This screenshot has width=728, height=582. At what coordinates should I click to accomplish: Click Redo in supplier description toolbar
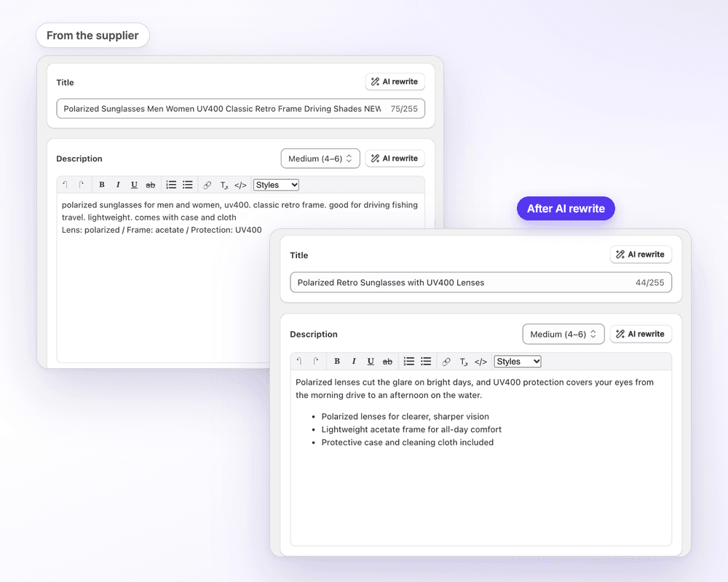point(82,185)
